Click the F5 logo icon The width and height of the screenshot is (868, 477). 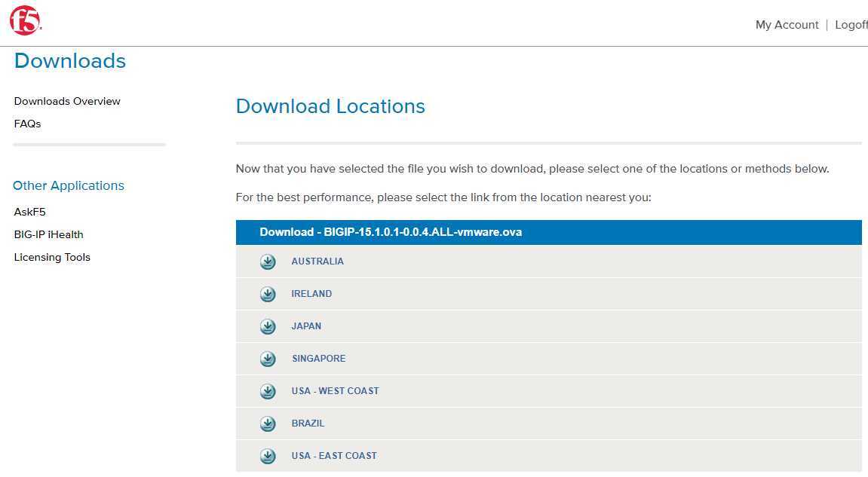click(25, 21)
